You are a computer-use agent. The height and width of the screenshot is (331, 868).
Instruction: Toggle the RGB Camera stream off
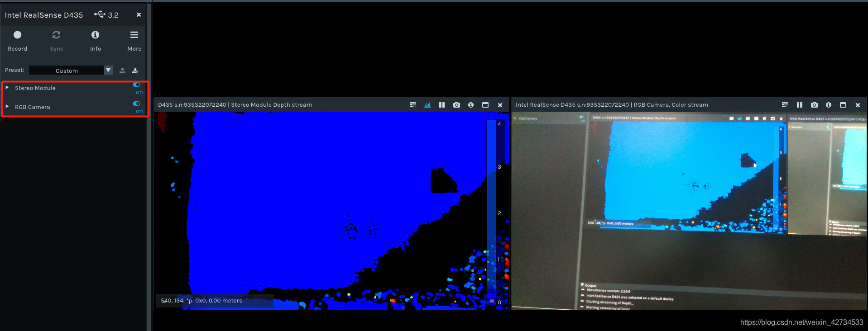coord(137,104)
